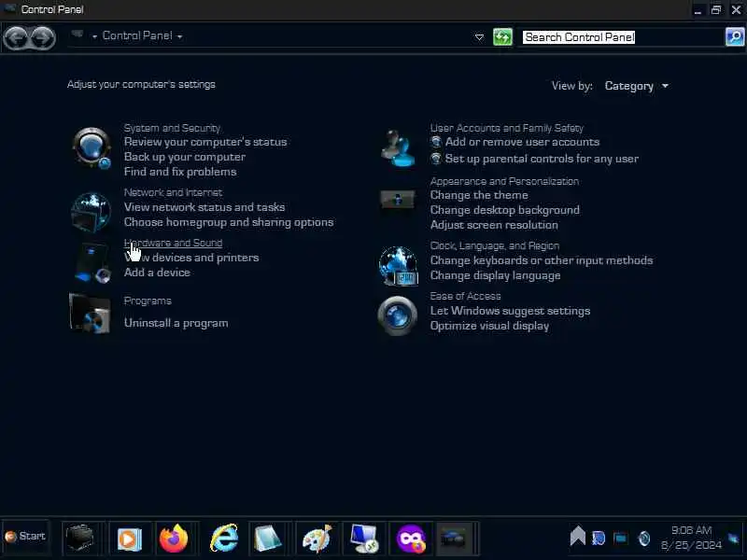Open User Accounts and Family Safety link

[x=507, y=128]
